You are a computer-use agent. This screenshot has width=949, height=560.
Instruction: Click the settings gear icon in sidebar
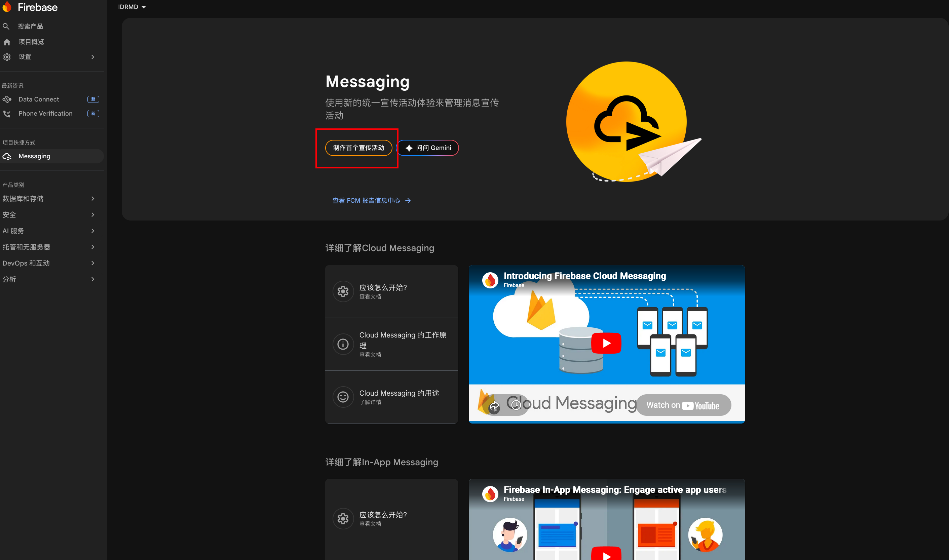7,57
